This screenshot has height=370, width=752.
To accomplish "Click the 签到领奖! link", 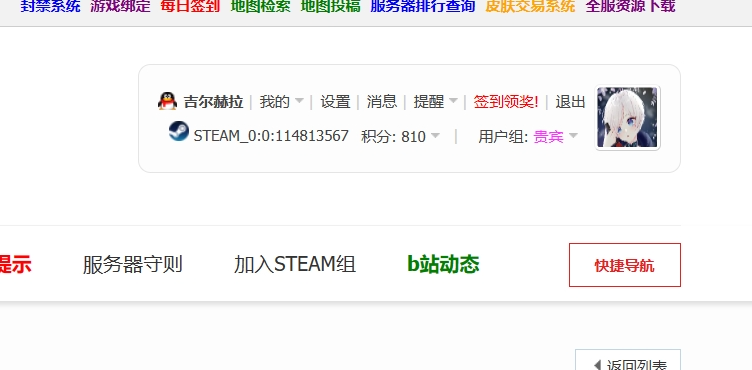I will point(506,102).
